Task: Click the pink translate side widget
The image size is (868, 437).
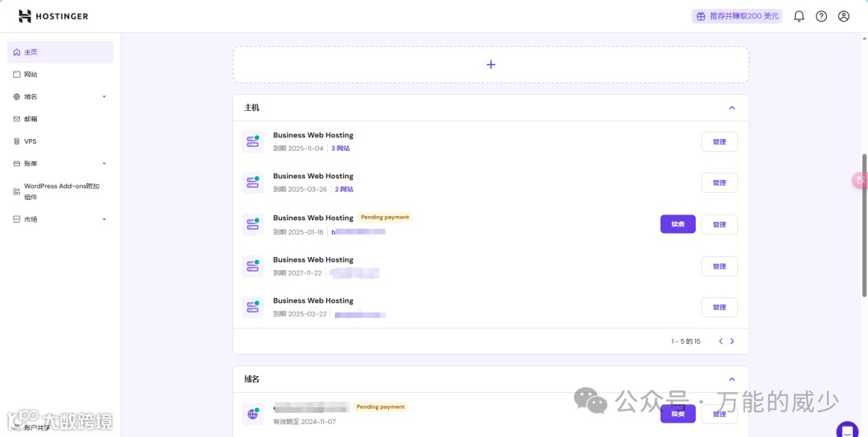Action: coord(860,180)
